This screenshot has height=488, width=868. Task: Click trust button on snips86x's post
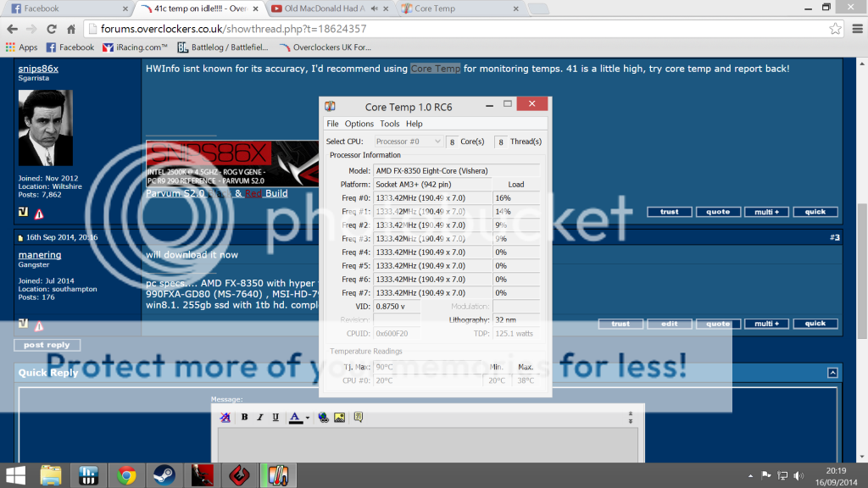[670, 212]
